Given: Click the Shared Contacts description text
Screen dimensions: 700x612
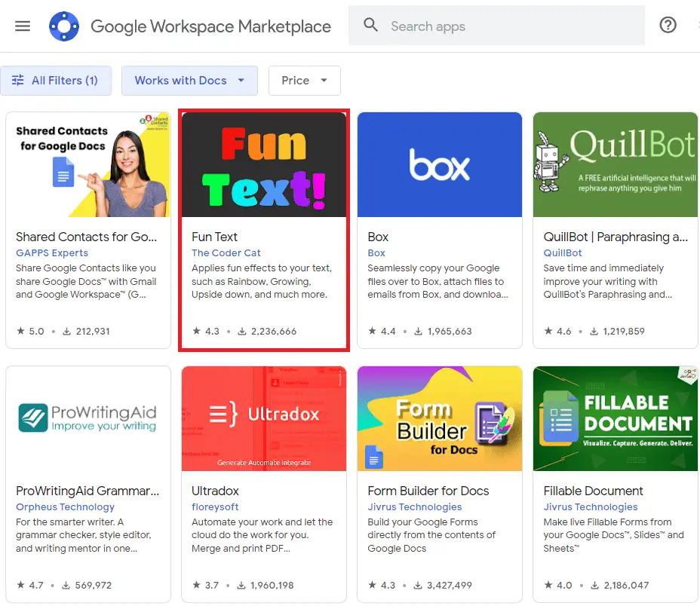Looking at the screenshot, I should pos(86,281).
